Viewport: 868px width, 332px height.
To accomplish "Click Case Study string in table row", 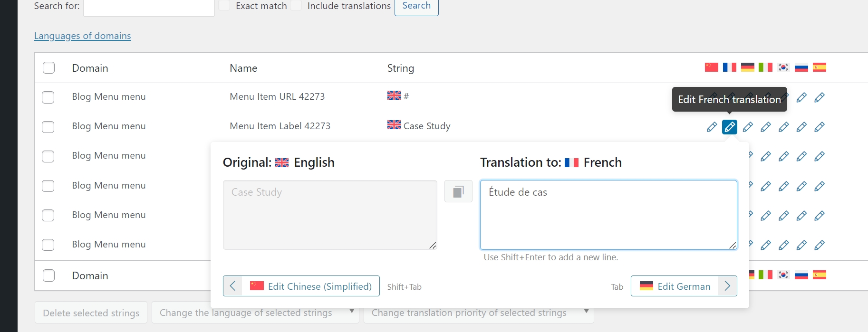I will (x=427, y=126).
